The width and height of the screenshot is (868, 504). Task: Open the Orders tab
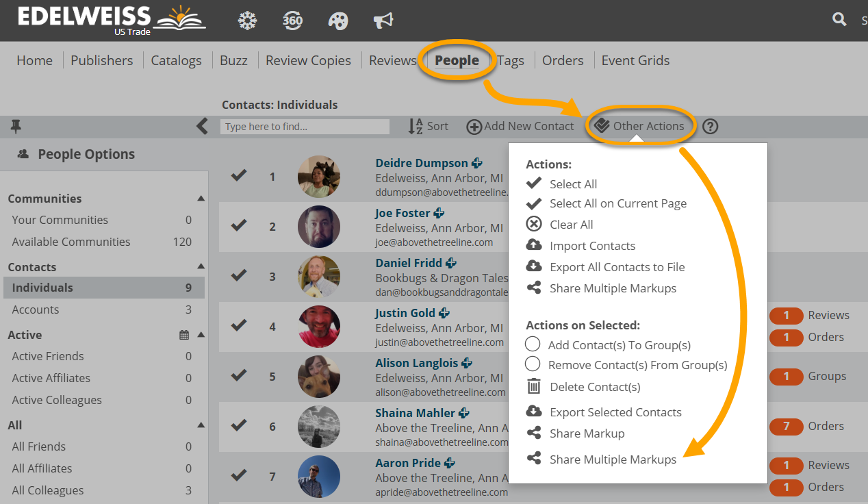[563, 60]
